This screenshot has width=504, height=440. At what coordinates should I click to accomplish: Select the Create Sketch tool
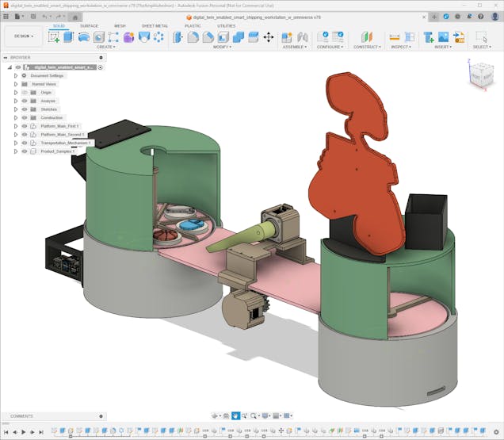pos(54,37)
